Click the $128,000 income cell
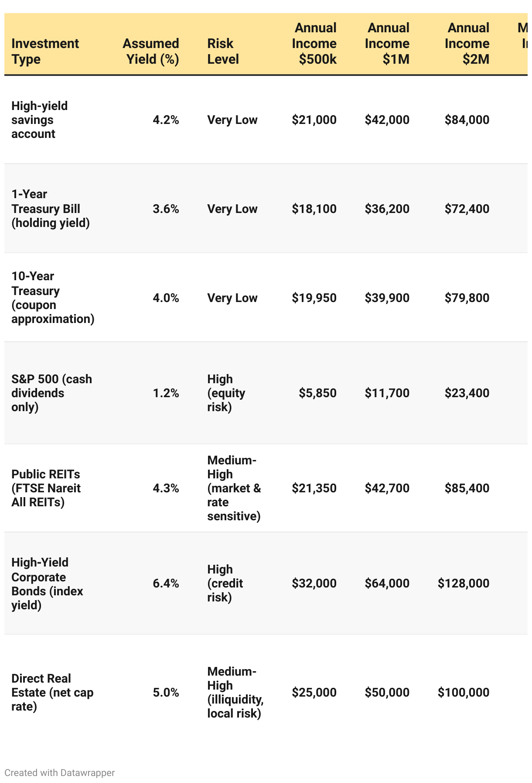Image resolution: width=532 pixels, height=783 pixels. pos(464,584)
